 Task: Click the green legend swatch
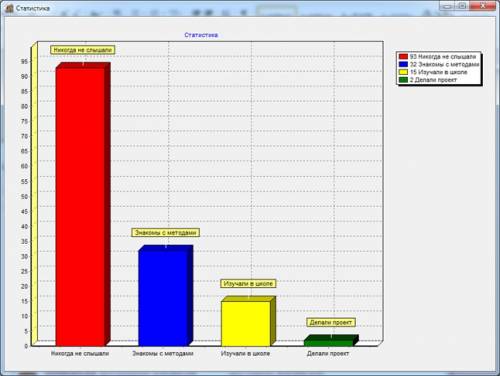(x=403, y=80)
